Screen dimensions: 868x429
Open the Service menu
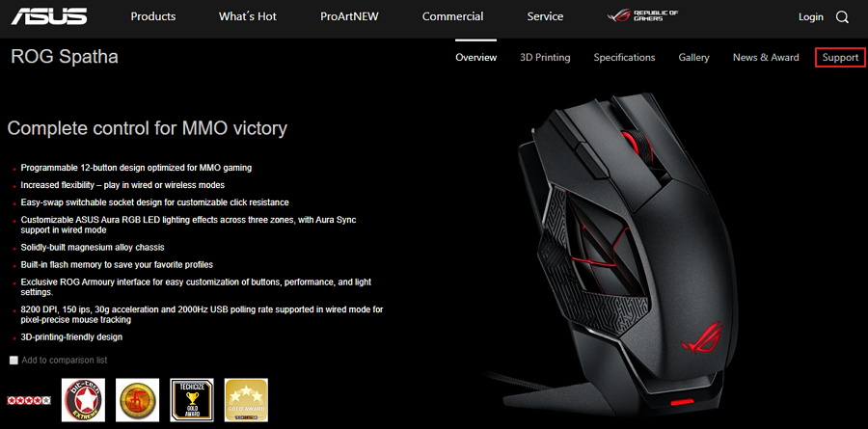[545, 16]
